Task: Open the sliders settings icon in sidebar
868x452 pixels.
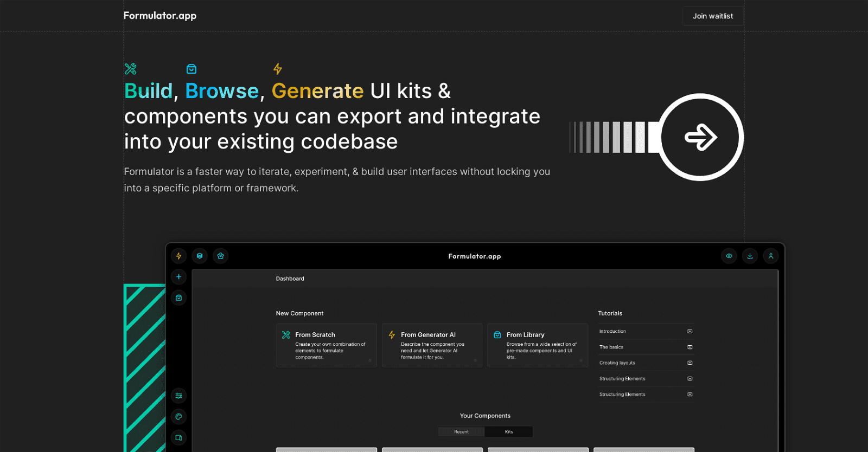Action: 178,396
